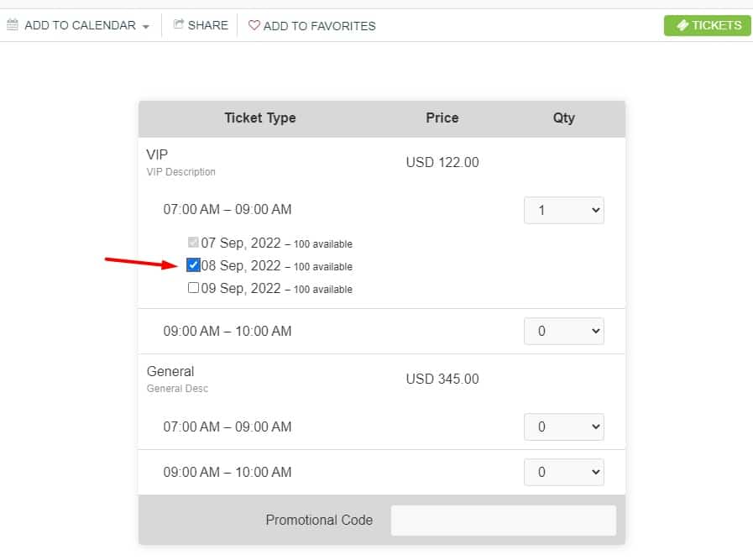Click inside the Promotional Code input field
The height and width of the screenshot is (560, 753).
tap(503, 521)
